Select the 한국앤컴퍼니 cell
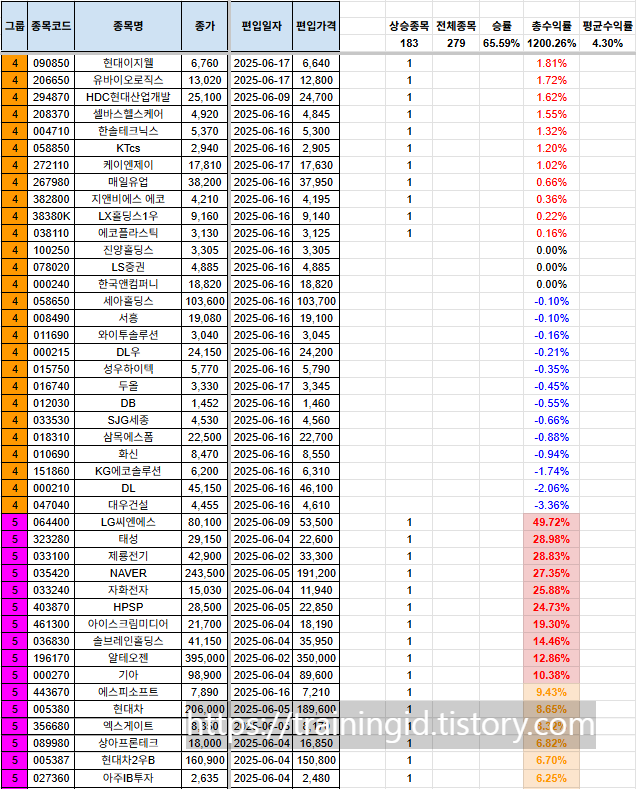Screen dimensions: 636x789 (x=128, y=284)
